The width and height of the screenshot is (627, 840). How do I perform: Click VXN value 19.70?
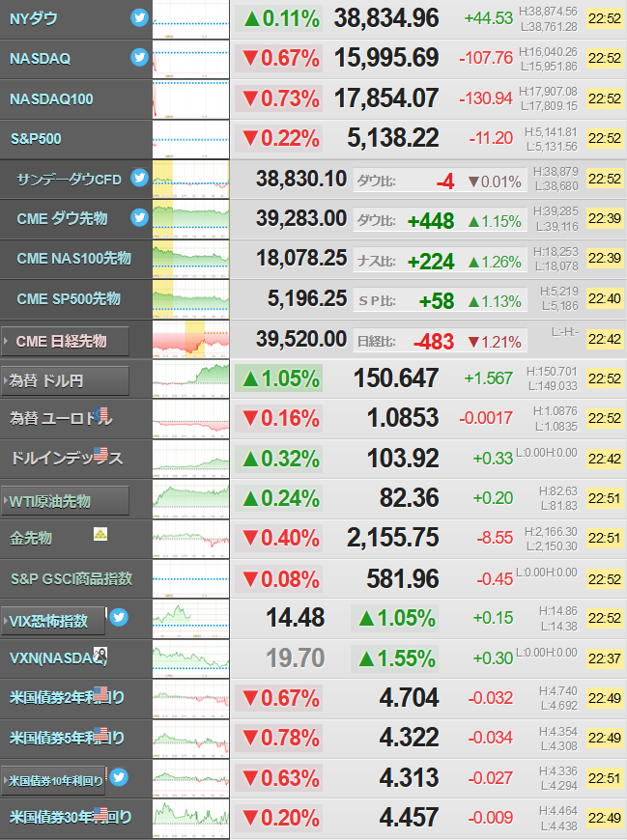tap(296, 658)
